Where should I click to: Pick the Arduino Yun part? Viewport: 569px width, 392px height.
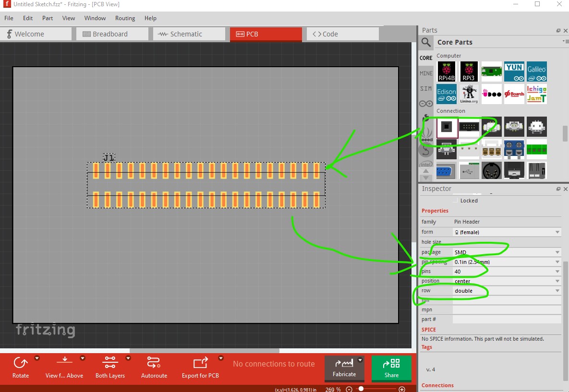pyautogui.click(x=514, y=71)
